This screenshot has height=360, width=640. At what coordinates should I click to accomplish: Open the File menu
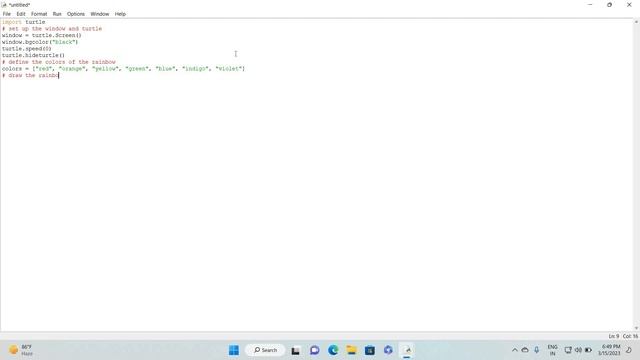(x=7, y=14)
